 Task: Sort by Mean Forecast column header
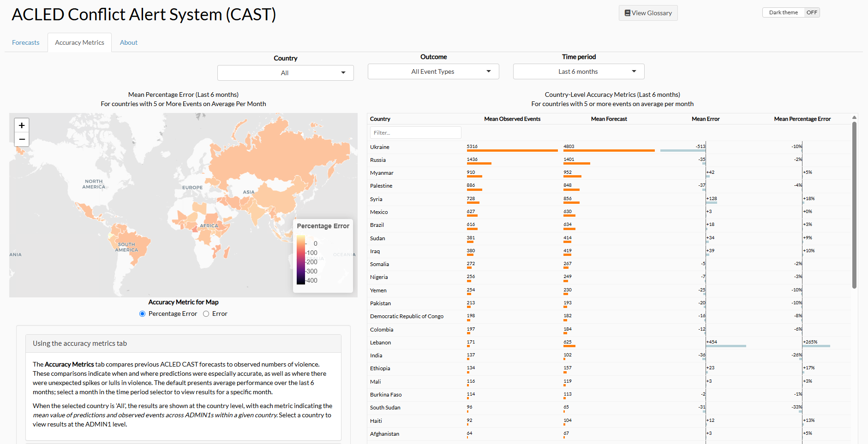click(x=609, y=119)
